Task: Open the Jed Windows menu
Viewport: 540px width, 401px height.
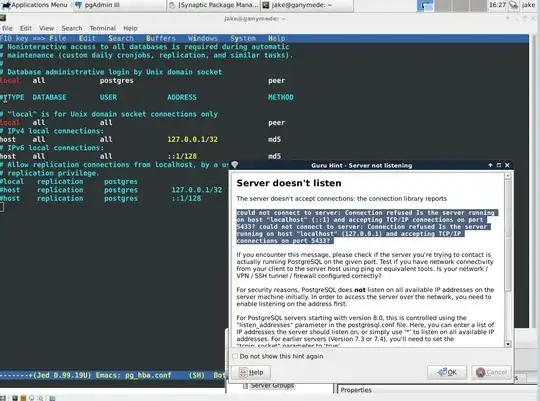Action: click(202, 38)
